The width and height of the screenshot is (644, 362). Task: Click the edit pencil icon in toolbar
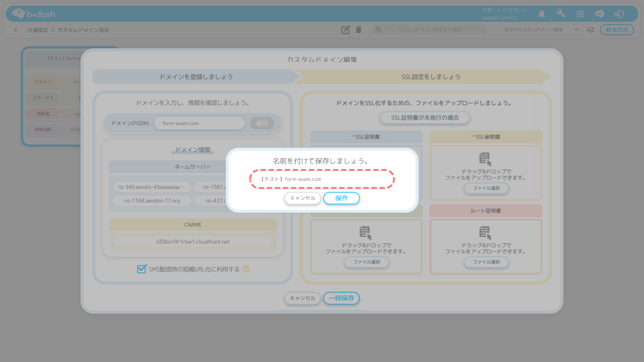pos(345,30)
